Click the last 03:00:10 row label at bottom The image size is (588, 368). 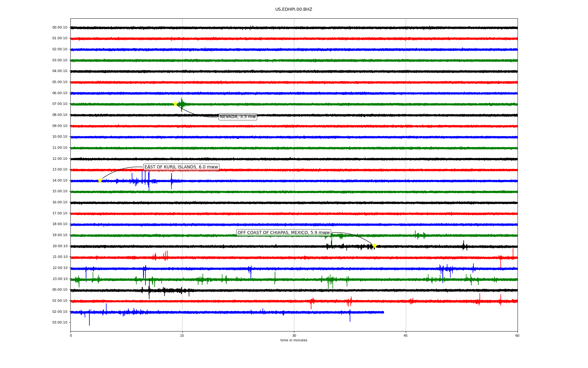coord(60,323)
